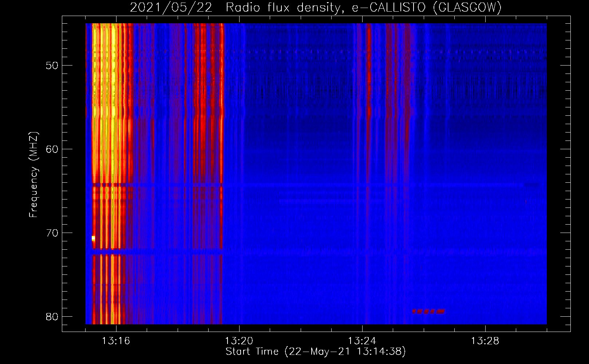
Task: Click the plot title mentioning e-CALLISTO (GLASGOW)
Action: (x=316, y=7)
